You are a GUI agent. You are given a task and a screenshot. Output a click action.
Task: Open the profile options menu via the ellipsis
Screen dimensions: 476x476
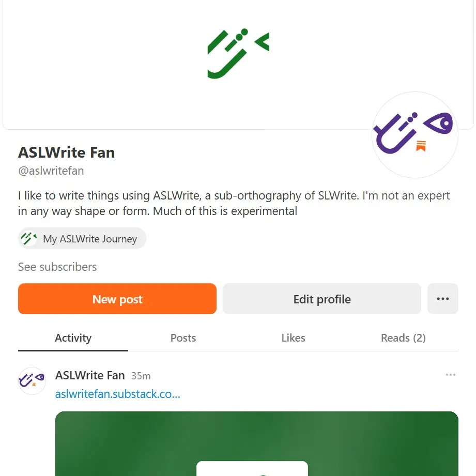pos(442,299)
